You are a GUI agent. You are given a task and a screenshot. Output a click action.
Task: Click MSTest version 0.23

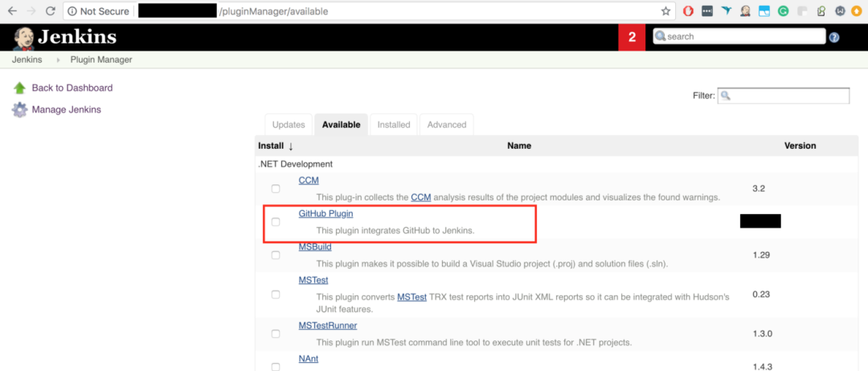[x=761, y=295]
